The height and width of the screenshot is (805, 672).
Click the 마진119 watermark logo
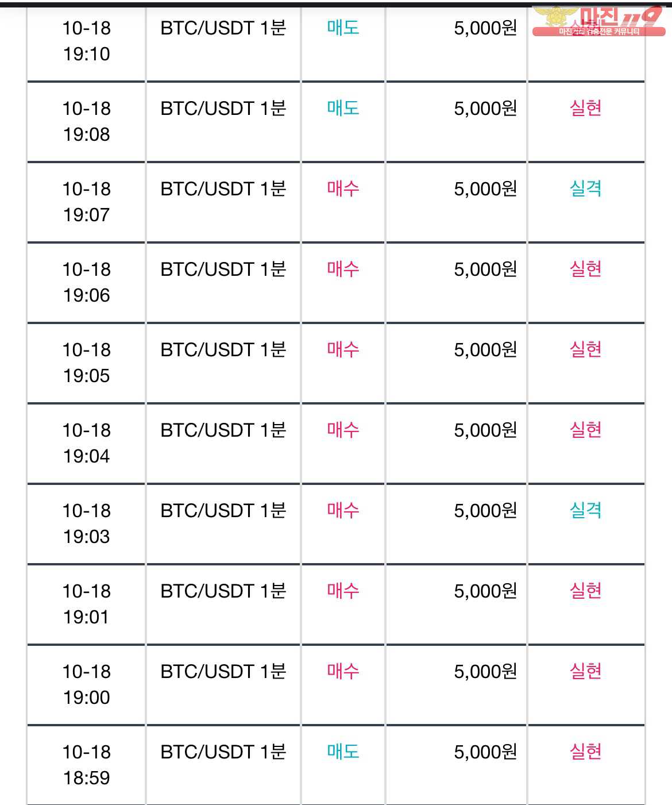click(x=598, y=22)
